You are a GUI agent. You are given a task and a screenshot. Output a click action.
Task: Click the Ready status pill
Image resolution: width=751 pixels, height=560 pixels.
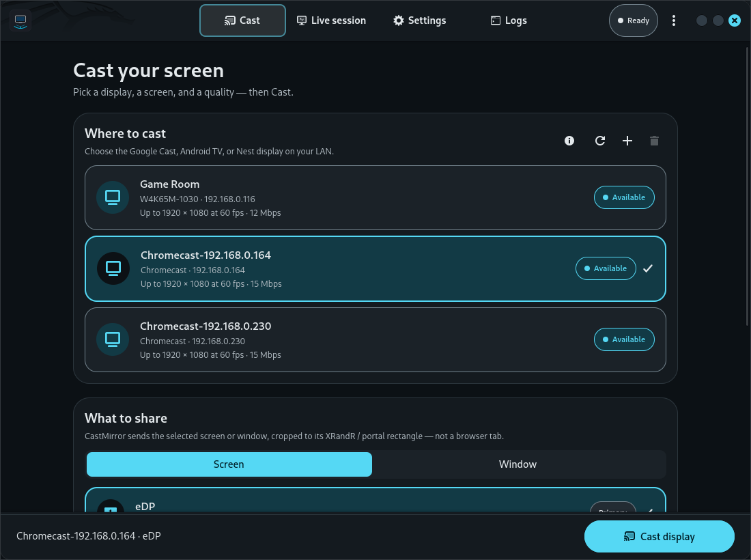(633, 20)
